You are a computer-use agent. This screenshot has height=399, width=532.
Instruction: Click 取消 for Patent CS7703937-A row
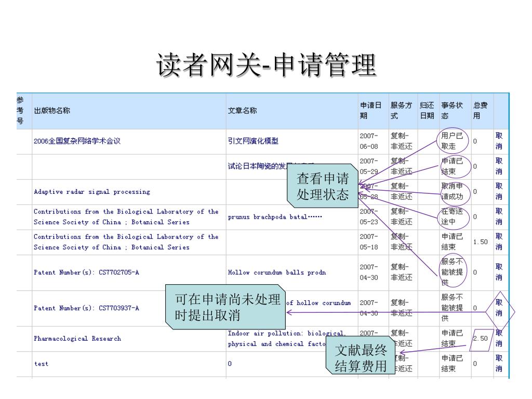tap(499, 308)
